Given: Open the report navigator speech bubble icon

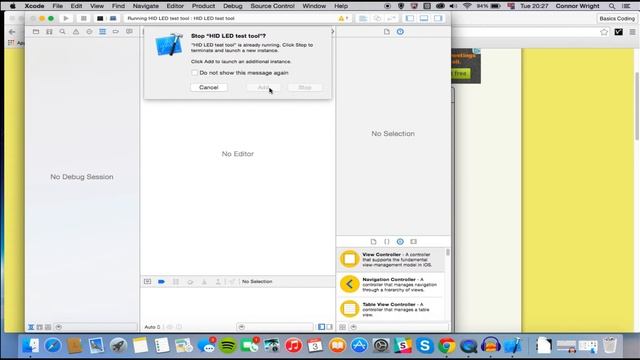Looking at the screenshot, I should (x=129, y=31).
